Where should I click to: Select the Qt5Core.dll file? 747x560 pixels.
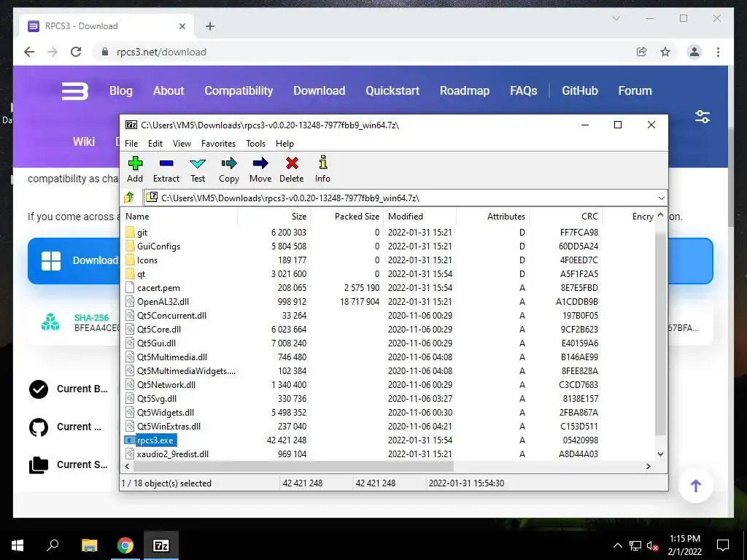(153, 329)
